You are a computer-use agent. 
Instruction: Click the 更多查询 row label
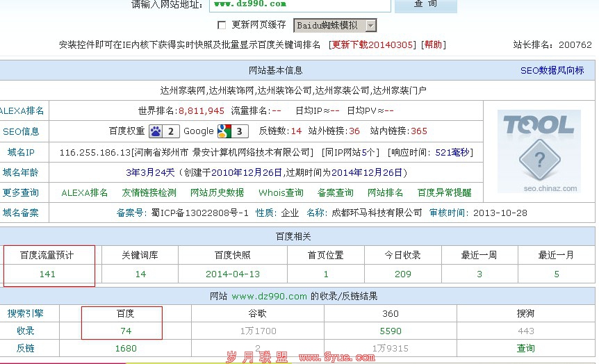pos(21,193)
